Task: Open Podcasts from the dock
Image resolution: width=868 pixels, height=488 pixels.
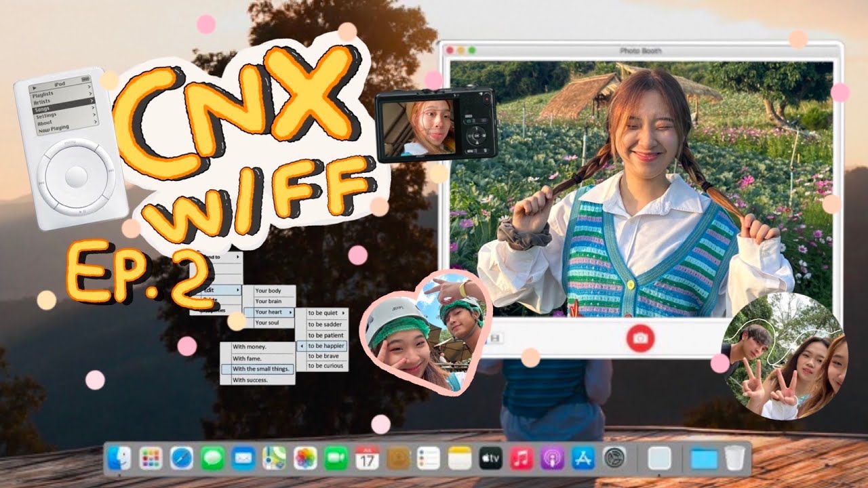Action: tap(552, 459)
